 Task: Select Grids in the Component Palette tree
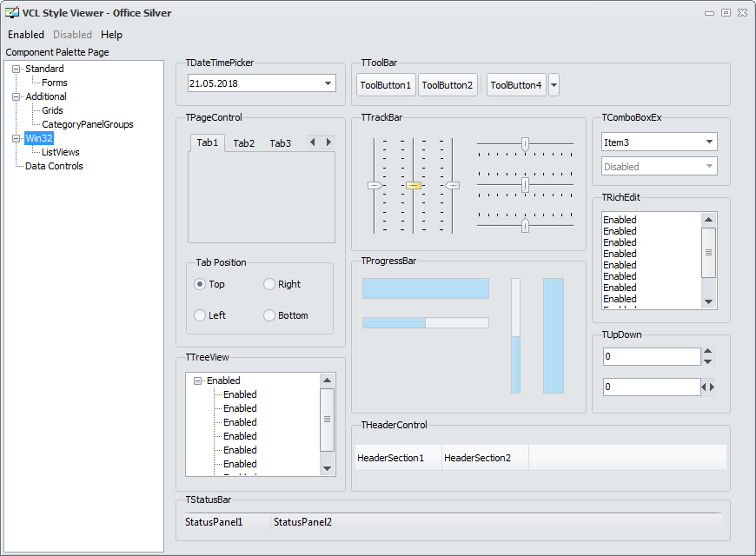[x=52, y=110]
